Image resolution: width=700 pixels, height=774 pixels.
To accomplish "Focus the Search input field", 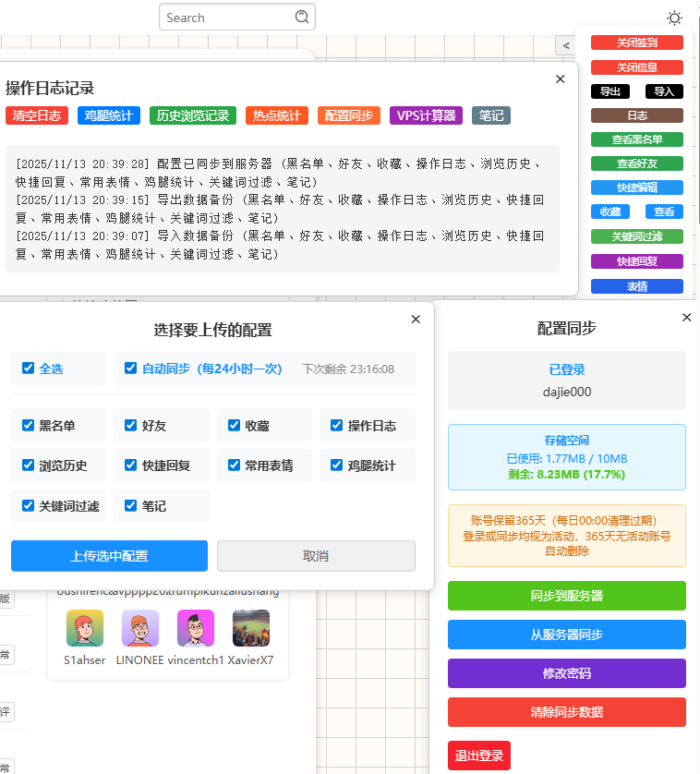I will pos(226,18).
